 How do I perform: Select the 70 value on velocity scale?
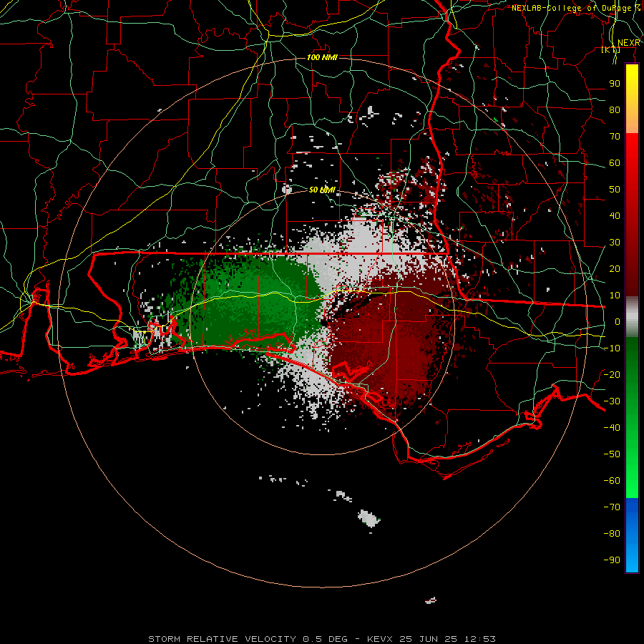click(x=615, y=137)
